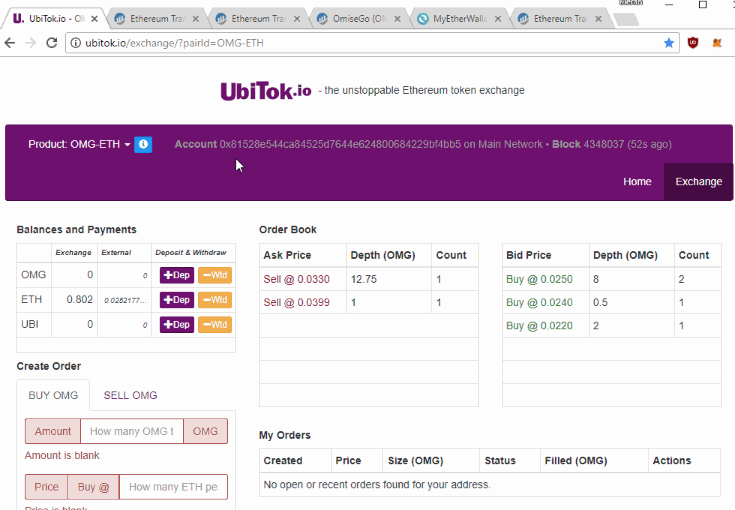This screenshot has width=735, height=510.
Task: Select the BUY OMG tab
Action: point(53,395)
